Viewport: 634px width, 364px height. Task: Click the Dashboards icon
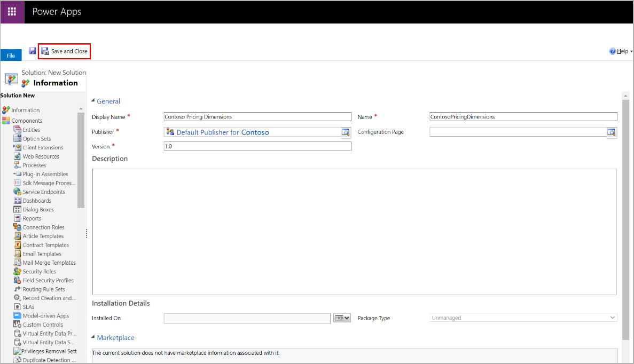(18, 201)
